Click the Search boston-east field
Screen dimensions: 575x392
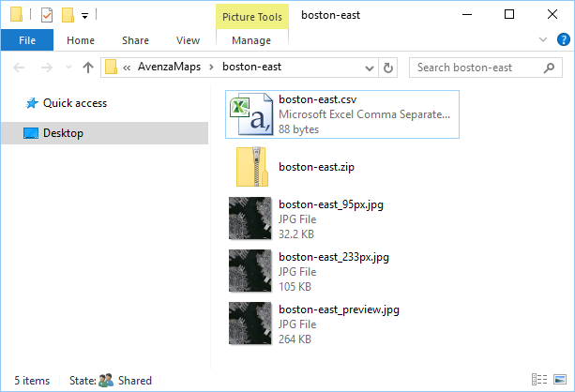pos(486,68)
